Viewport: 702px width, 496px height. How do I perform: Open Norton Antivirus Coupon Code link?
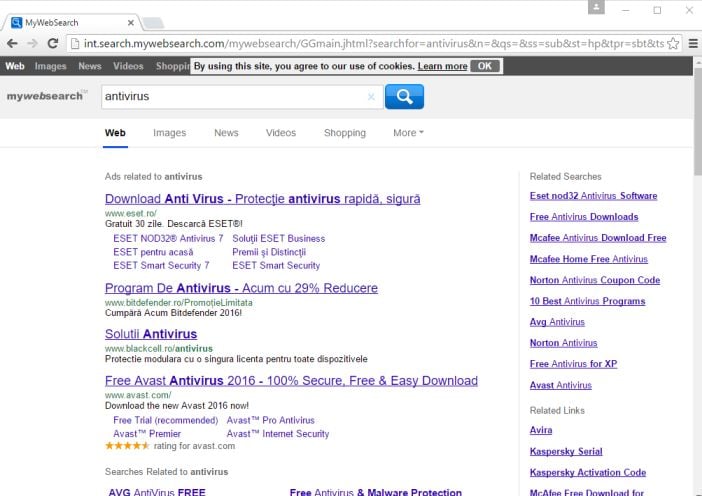coord(595,280)
